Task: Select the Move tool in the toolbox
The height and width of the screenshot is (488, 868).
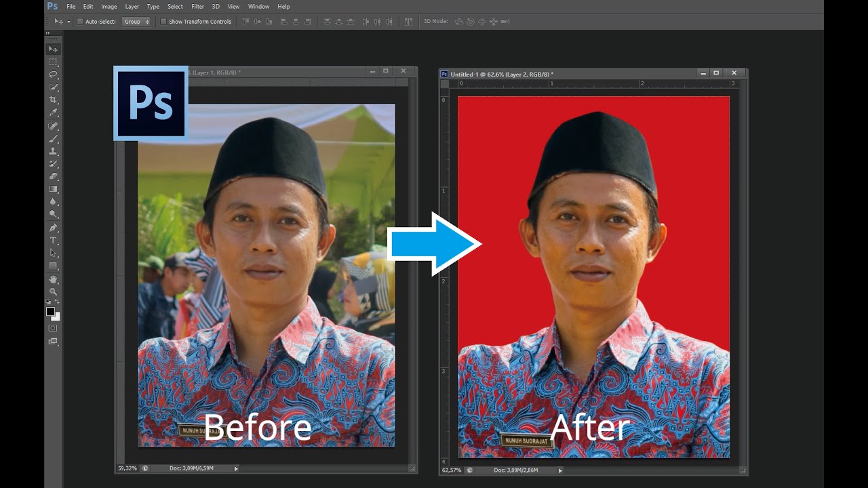Action: point(53,49)
